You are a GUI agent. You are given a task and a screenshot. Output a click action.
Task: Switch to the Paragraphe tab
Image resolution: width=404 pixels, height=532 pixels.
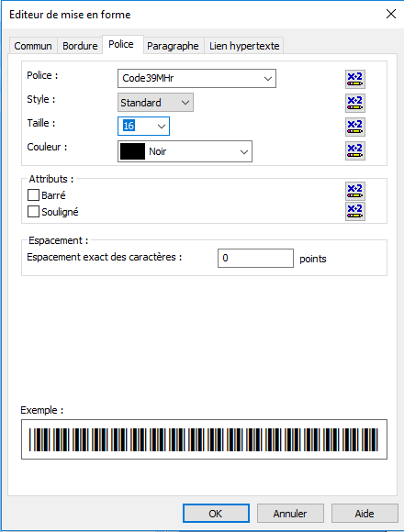coord(173,46)
